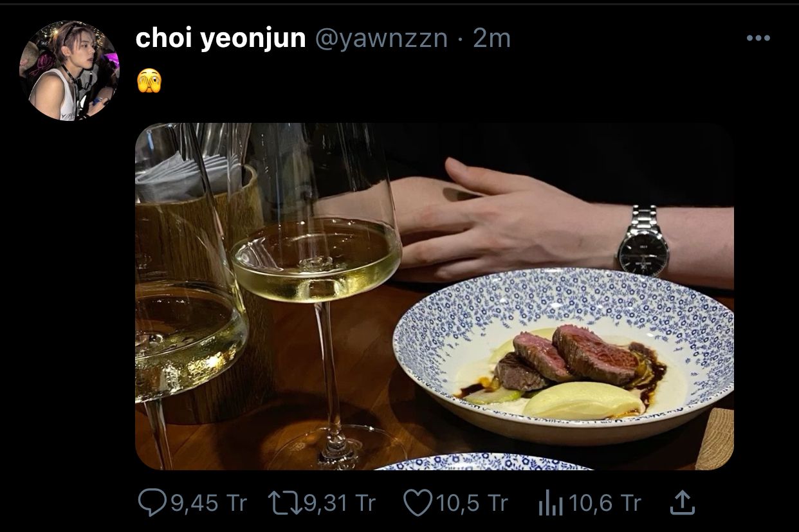Open choi yeonjun's profile avatar
Screen dimensions: 799x532
(x=69, y=71)
